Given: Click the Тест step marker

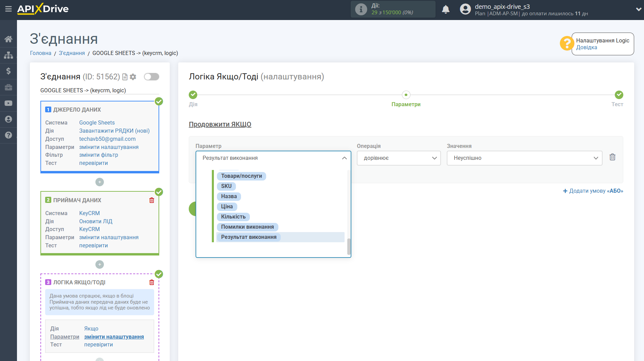Looking at the screenshot, I should tap(619, 95).
